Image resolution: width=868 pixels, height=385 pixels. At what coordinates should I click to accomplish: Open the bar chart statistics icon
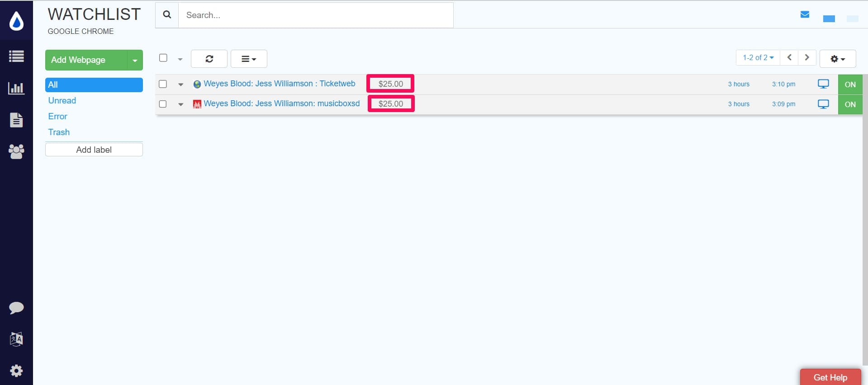(16, 88)
